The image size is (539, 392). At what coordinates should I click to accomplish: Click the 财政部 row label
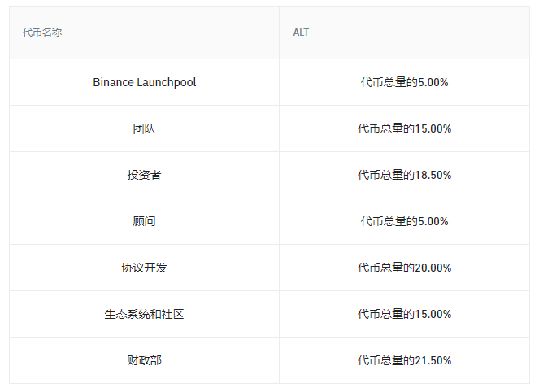(144, 360)
